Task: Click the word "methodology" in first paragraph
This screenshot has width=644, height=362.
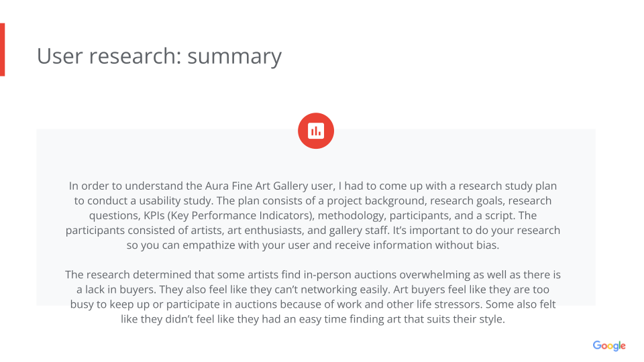Action: click(348, 215)
